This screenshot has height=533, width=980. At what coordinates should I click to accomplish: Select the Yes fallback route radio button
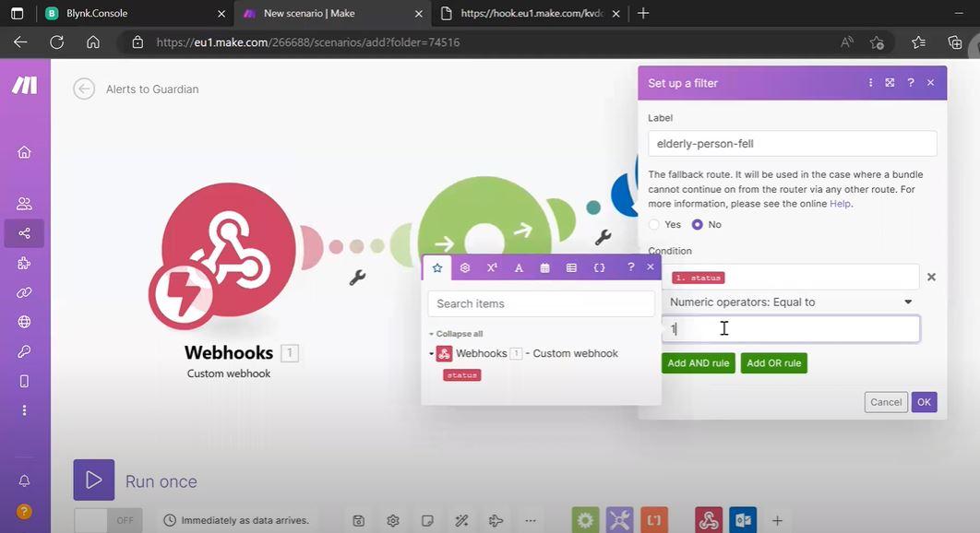[x=653, y=224]
